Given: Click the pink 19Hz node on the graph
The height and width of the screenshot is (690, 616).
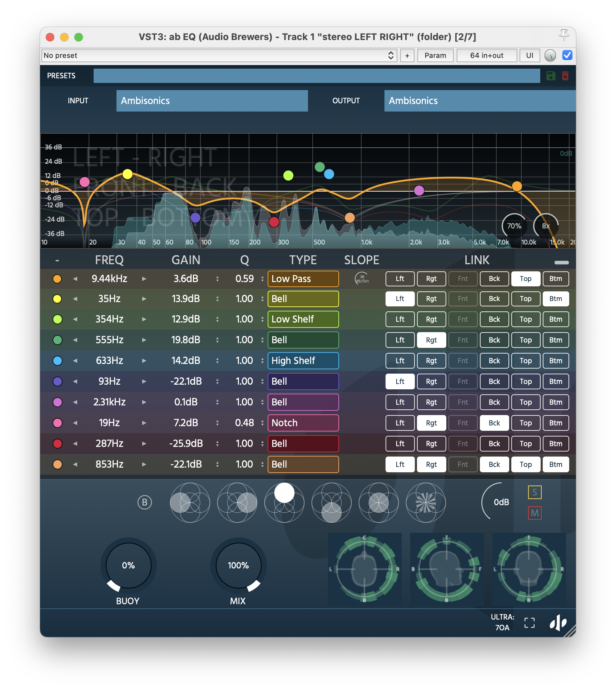Looking at the screenshot, I should (x=84, y=182).
